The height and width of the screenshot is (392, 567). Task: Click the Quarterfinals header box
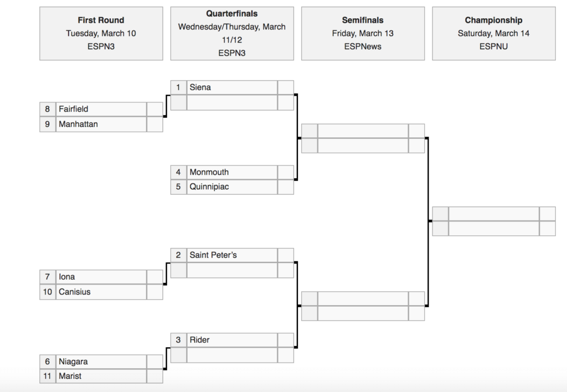(232, 33)
